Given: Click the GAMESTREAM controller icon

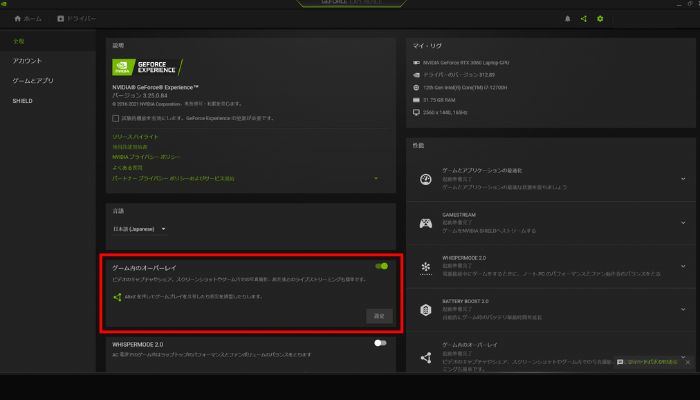Looking at the screenshot, I should point(426,223).
